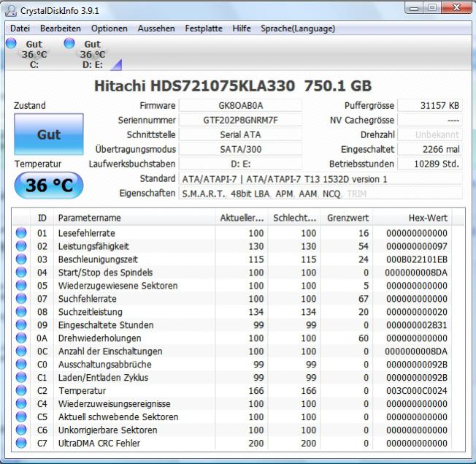
Task: Click the CrystalDiskInfo title bar app icon
Action: (11, 11)
